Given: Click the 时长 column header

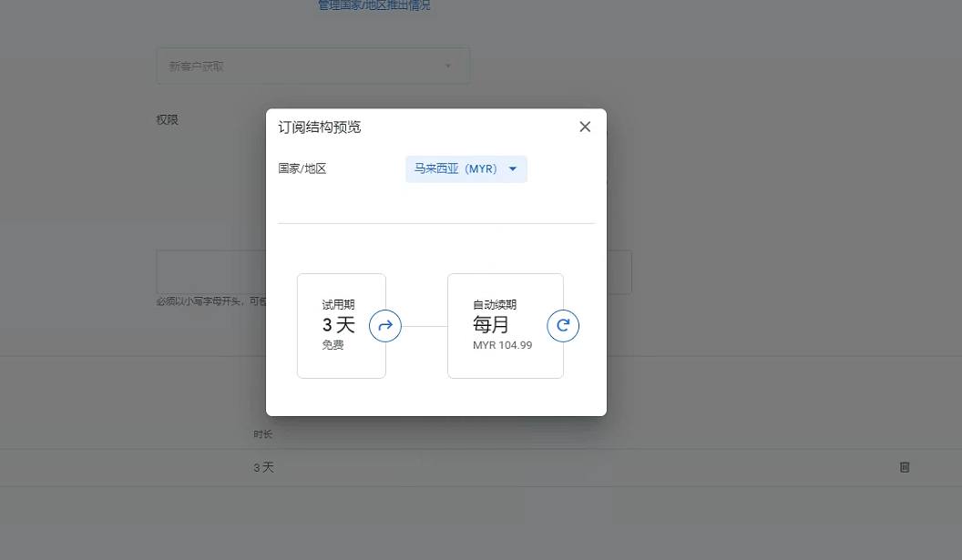Looking at the screenshot, I should 262,434.
